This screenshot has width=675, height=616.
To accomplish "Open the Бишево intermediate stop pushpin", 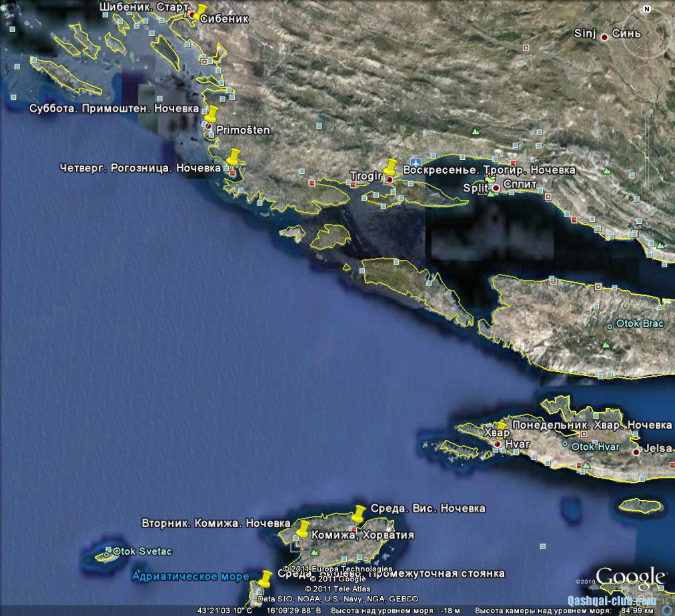I will tap(265, 579).
